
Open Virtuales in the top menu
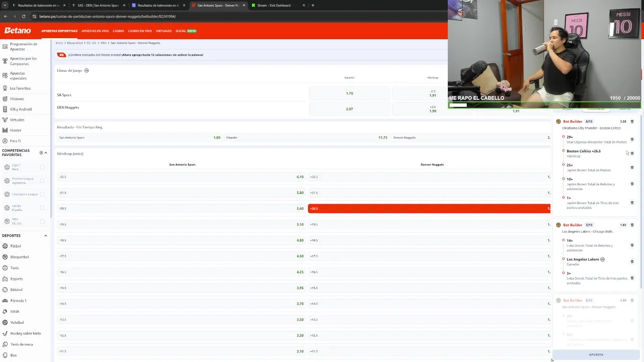pyautogui.click(x=164, y=31)
